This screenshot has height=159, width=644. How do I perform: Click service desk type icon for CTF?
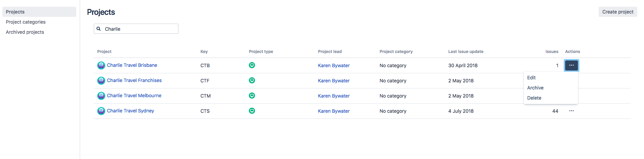252,80
